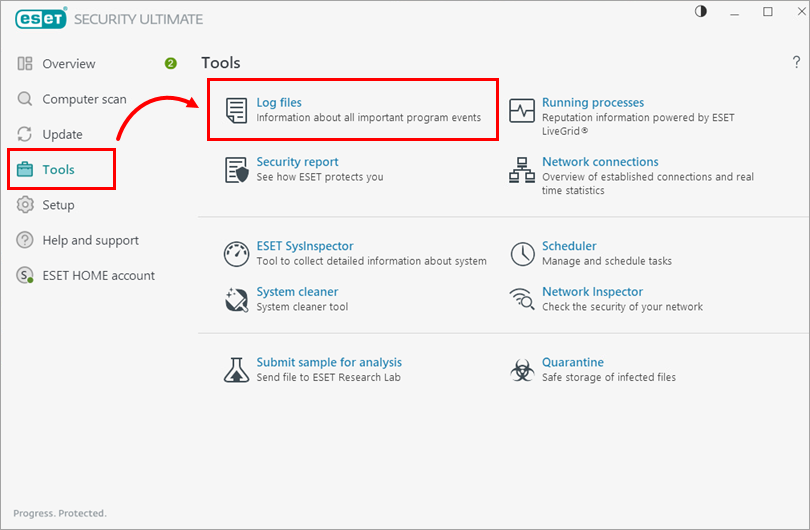
Task: Click the Security report shield icon
Action: point(236,169)
